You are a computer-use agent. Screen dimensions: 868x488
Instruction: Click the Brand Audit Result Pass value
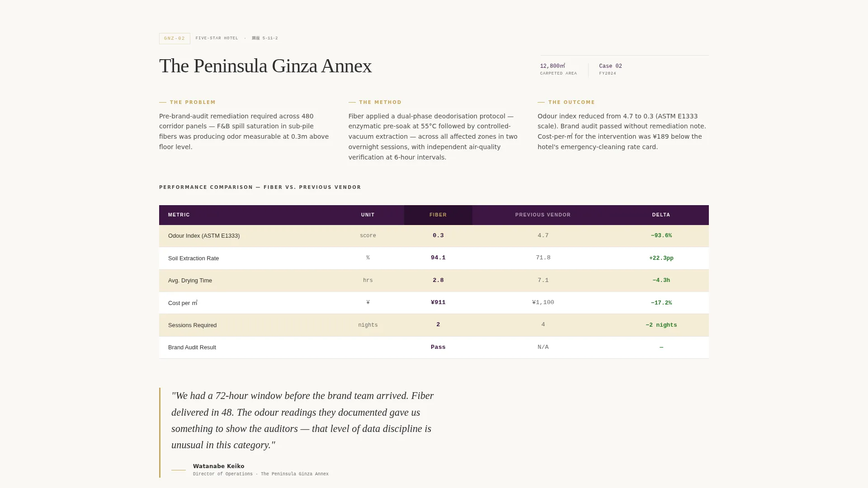click(x=438, y=347)
